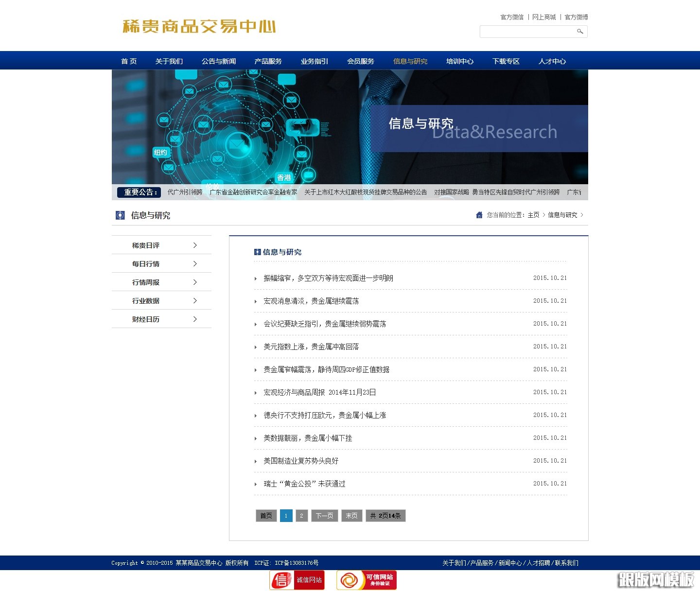Click the search magnifier icon
This screenshot has width=700, height=591.
pyautogui.click(x=580, y=32)
